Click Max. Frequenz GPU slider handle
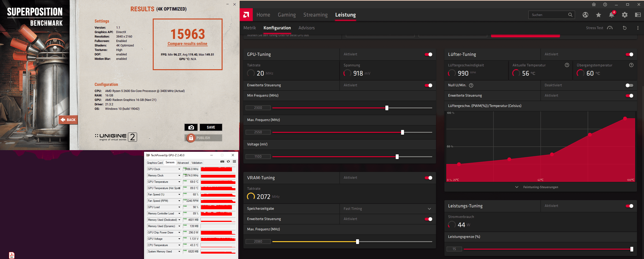Image resolution: width=644 pixels, height=259 pixels. pyautogui.click(x=402, y=132)
